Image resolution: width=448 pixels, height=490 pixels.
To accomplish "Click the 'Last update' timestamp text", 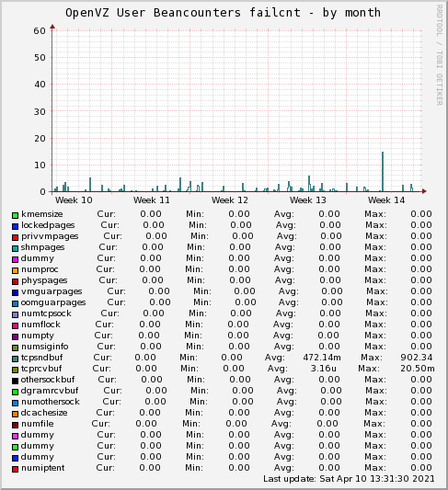I will click(349, 479).
